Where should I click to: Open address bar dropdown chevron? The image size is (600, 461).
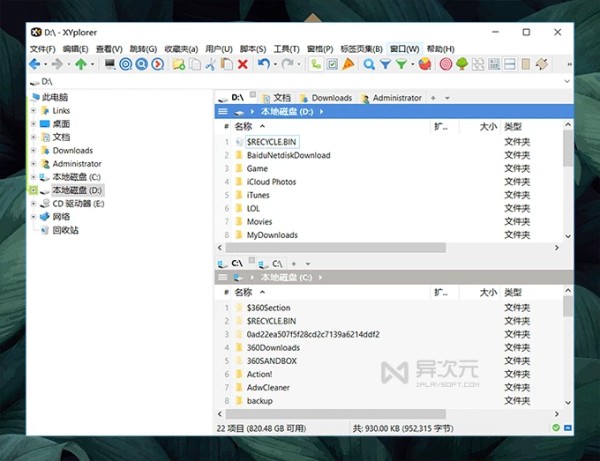coord(567,81)
